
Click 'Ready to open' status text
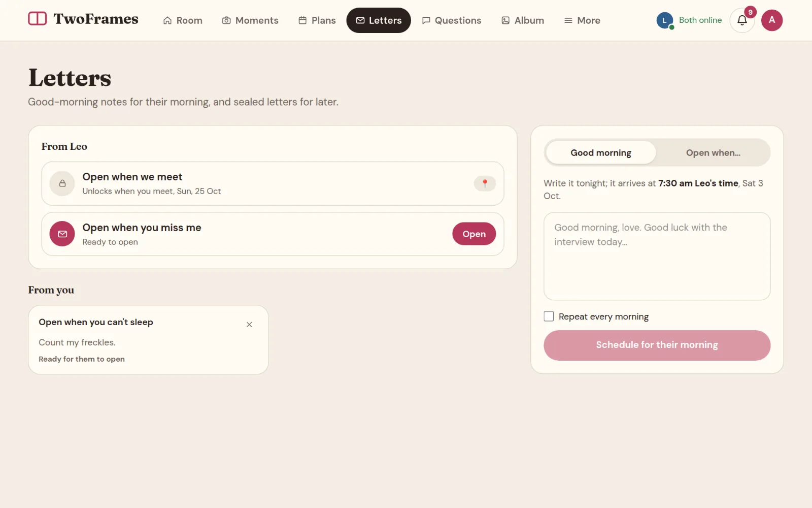point(110,242)
